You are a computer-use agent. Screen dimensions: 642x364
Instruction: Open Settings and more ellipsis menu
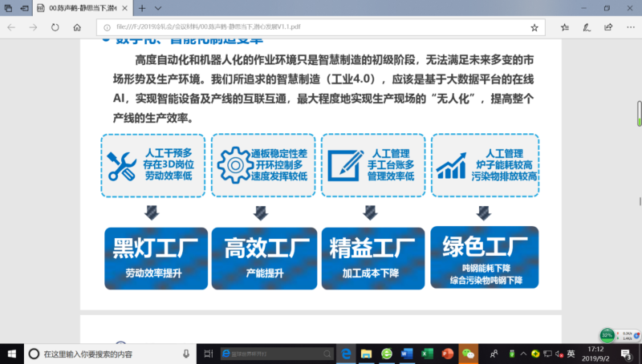tap(629, 26)
